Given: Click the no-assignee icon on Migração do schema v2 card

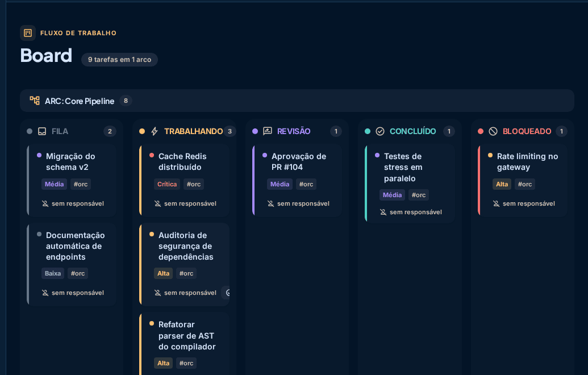Looking at the screenshot, I should [45, 203].
